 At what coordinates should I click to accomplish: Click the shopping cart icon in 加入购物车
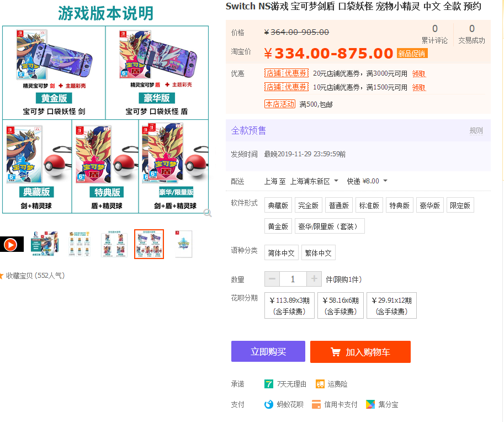pos(336,352)
